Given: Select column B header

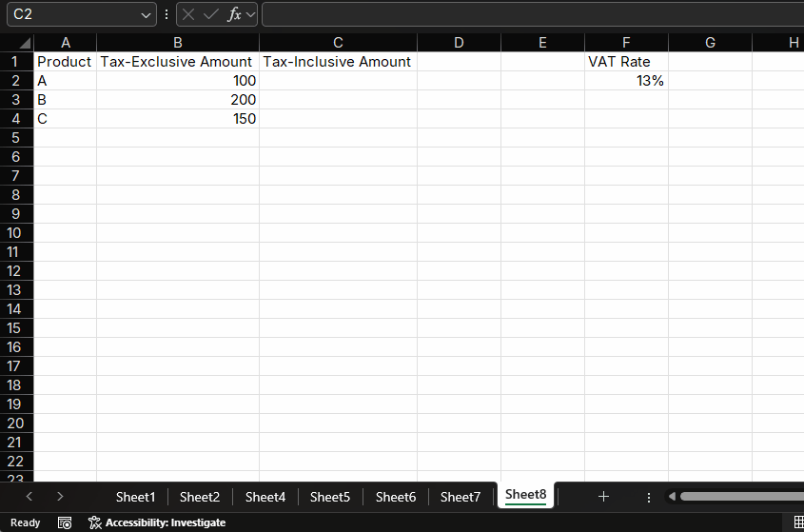Looking at the screenshot, I should point(177,43).
